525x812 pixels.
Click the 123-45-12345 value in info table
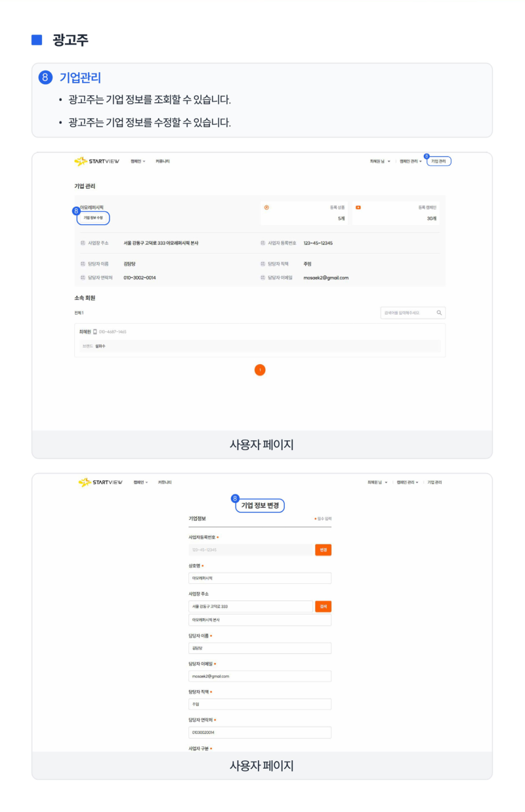coord(318,243)
